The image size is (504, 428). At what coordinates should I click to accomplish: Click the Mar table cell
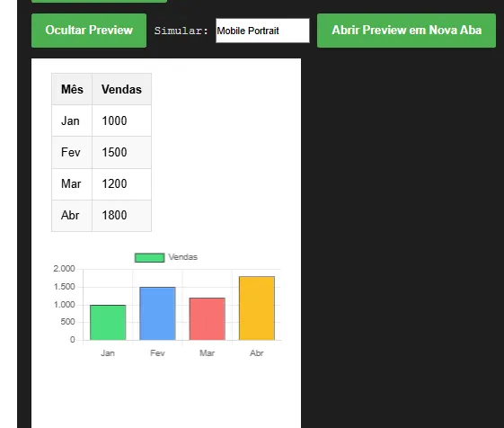pyautogui.click(x=72, y=183)
